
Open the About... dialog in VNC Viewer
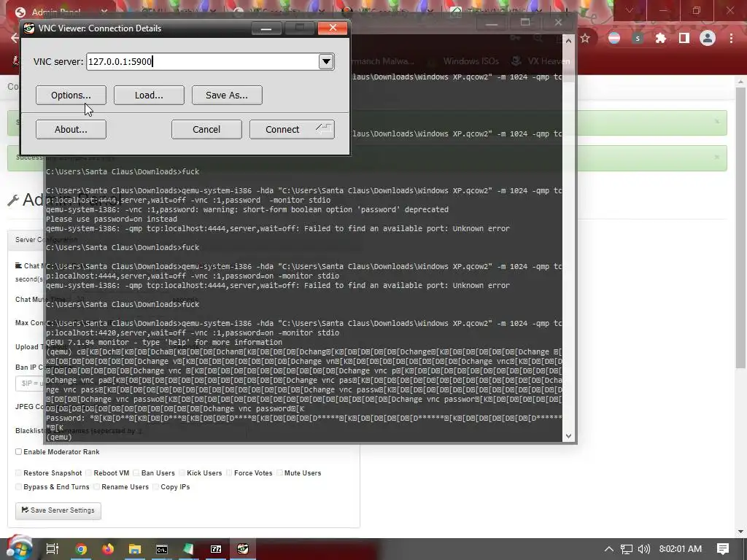coord(71,130)
